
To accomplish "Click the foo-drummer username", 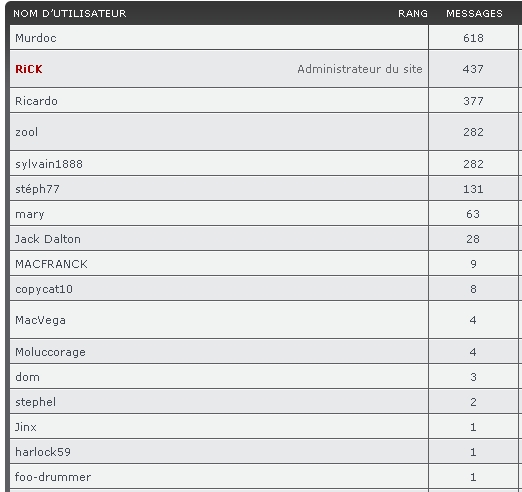I will click(53, 477).
